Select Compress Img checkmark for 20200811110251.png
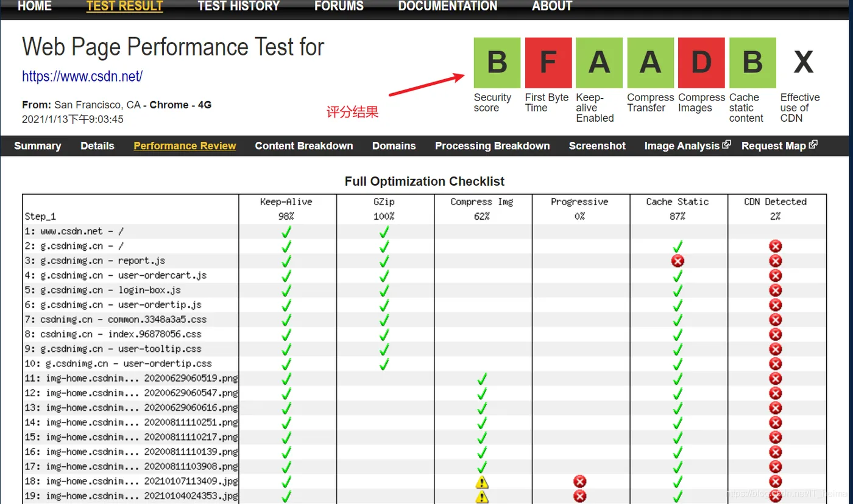Screen dimensions: 853x504 point(483,422)
